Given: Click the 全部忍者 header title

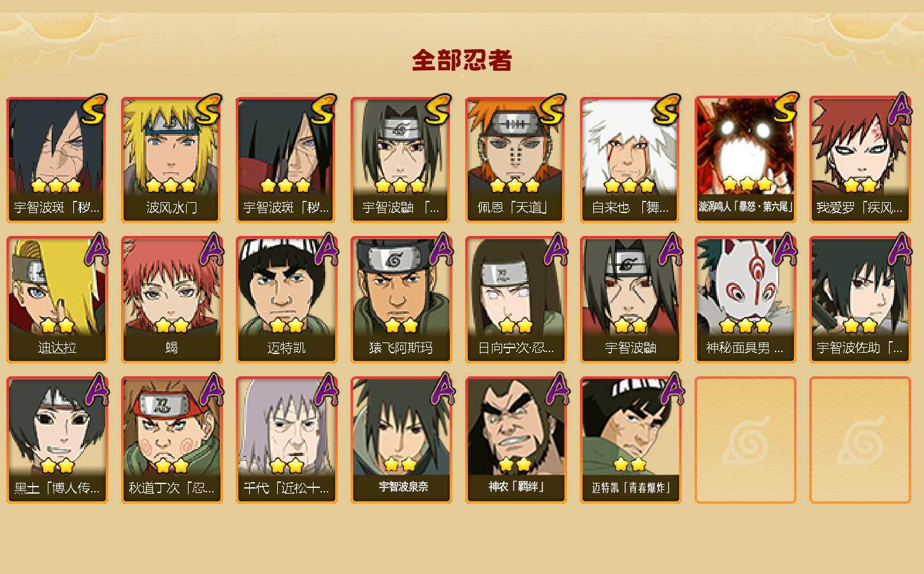Looking at the screenshot, I should 462,61.
